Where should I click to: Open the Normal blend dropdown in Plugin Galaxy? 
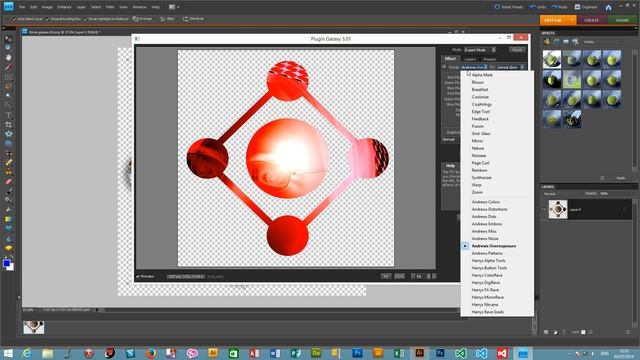click(451, 140)
